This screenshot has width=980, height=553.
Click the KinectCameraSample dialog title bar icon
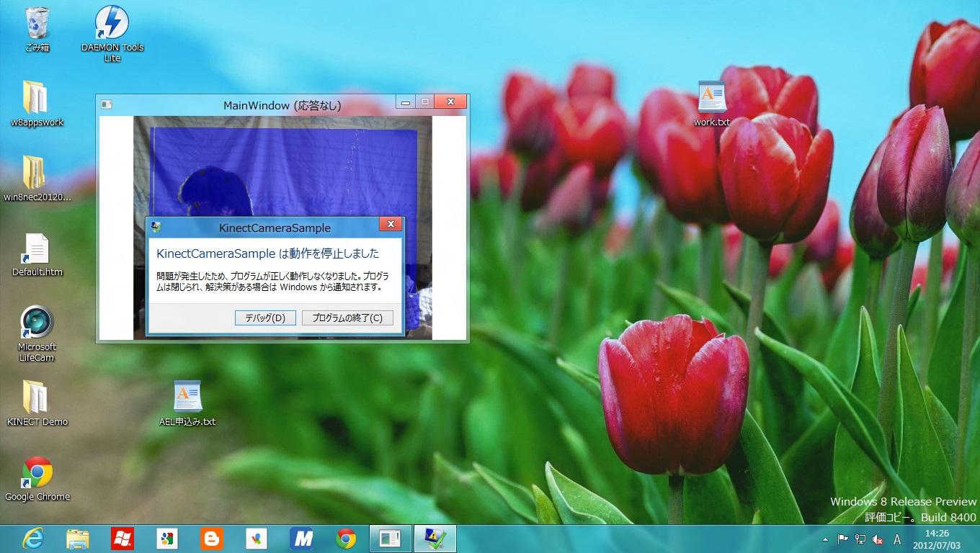click(x=156, y=228)
